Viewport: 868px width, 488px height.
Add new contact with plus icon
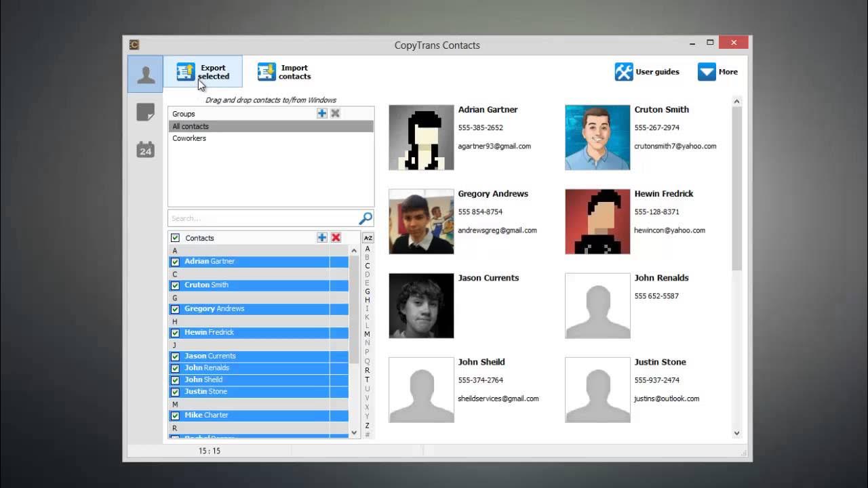click(x=322, y=237)
